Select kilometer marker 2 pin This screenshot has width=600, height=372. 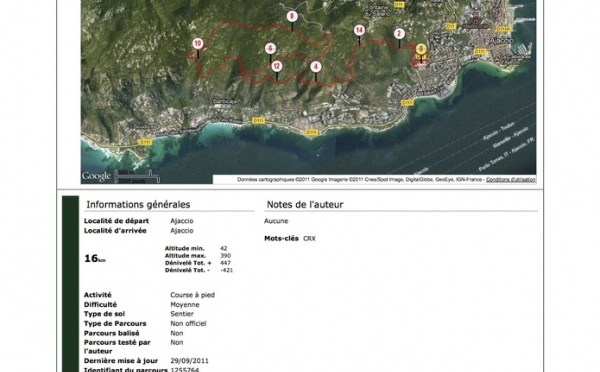coord(399,34)
